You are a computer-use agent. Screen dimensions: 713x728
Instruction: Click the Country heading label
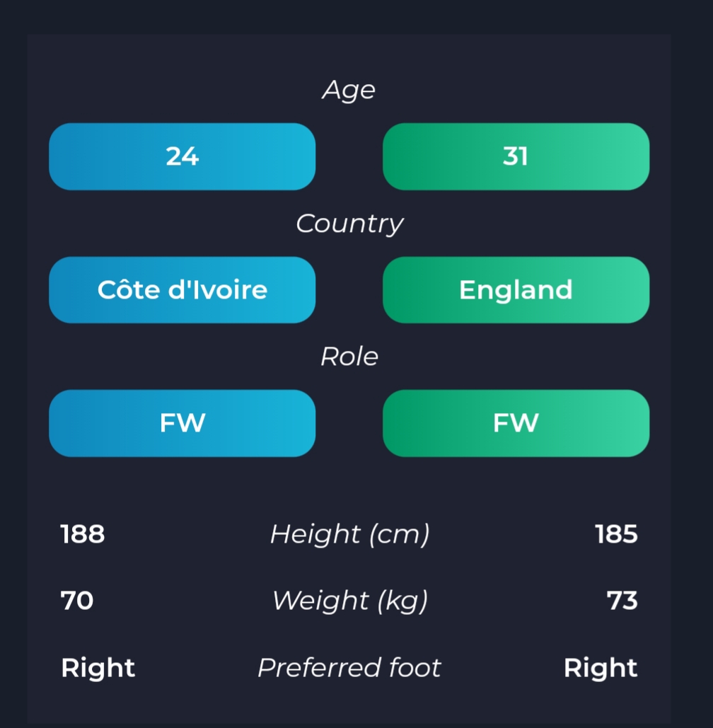[349, 224]
